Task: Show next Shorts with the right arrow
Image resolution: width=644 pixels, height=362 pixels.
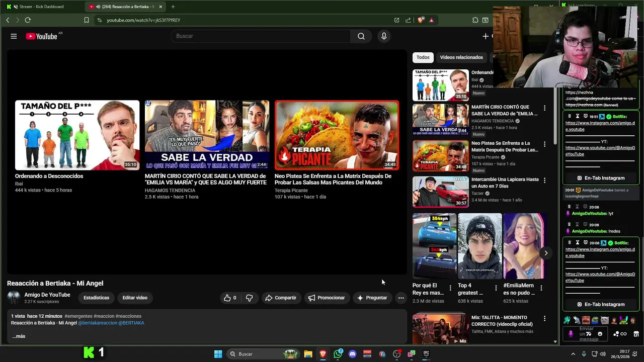Action: tap(545, 253)
